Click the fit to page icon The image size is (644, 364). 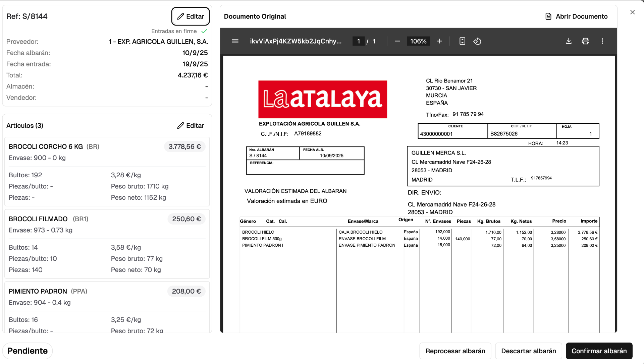tap(462, 41)
